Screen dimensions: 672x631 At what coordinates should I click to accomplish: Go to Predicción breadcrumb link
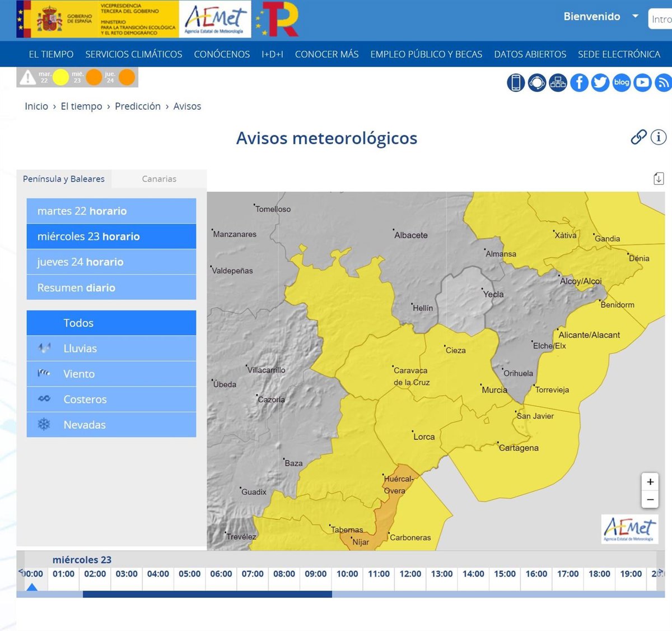point(138,106)
